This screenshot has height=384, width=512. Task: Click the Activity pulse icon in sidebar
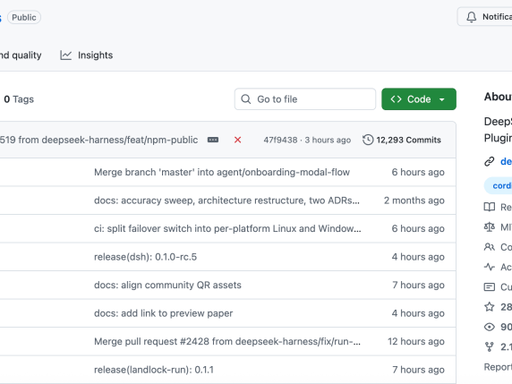[x=489, y=267]
